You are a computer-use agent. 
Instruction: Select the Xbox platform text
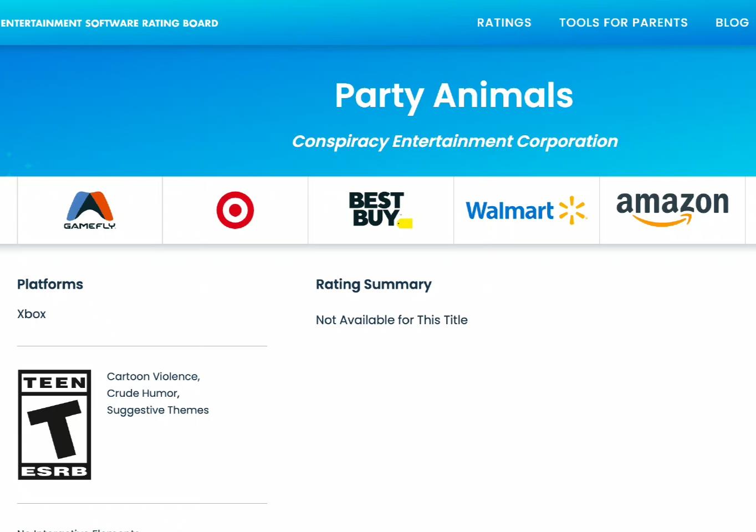tap(32, 314)
